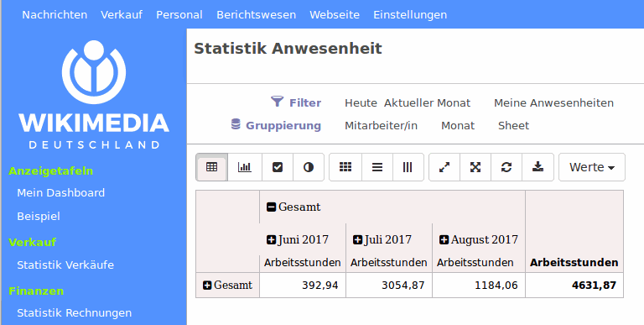Click Arbeitsstunden header under Juli 2017

(x=388, y=263)
